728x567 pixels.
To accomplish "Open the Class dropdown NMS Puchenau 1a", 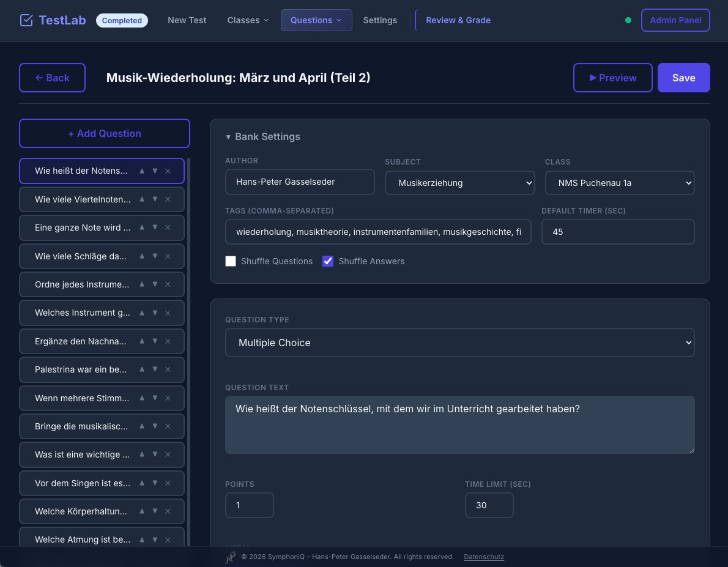I will point(619,183).
